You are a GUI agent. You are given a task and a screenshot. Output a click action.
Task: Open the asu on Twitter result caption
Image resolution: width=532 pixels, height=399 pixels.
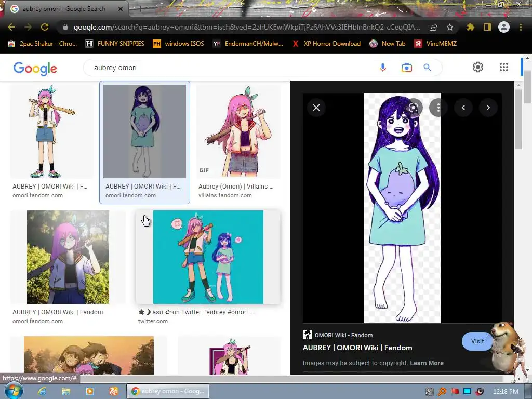(196, 312)
